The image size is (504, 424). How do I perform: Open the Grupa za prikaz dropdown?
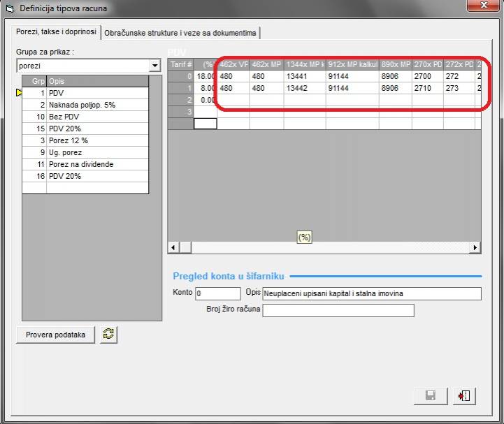coord(154,66)
